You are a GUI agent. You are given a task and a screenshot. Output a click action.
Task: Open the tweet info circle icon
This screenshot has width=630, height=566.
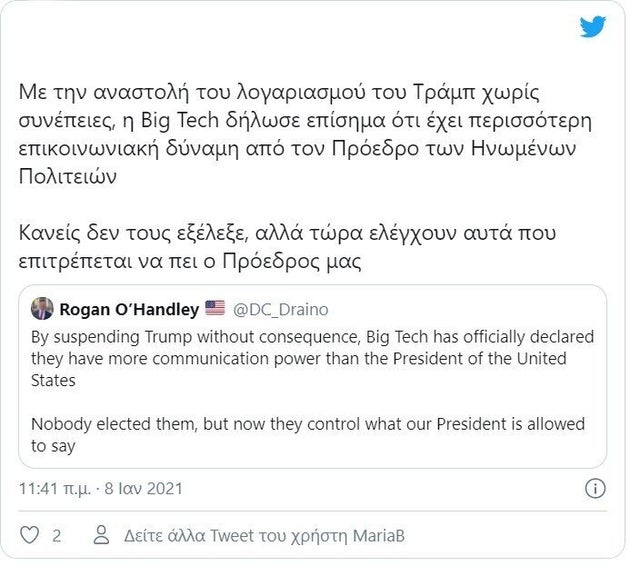pos(593,489)
